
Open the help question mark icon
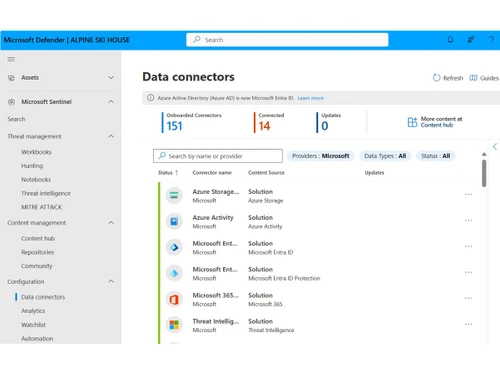coord(491,40)
